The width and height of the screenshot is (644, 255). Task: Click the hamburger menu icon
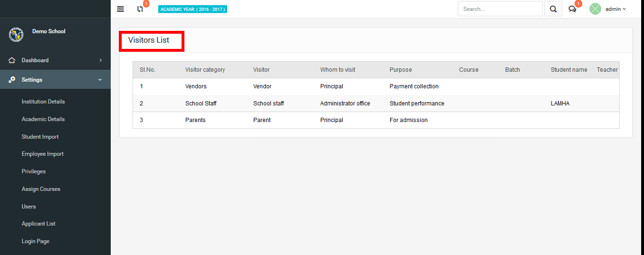coord(120,9)
